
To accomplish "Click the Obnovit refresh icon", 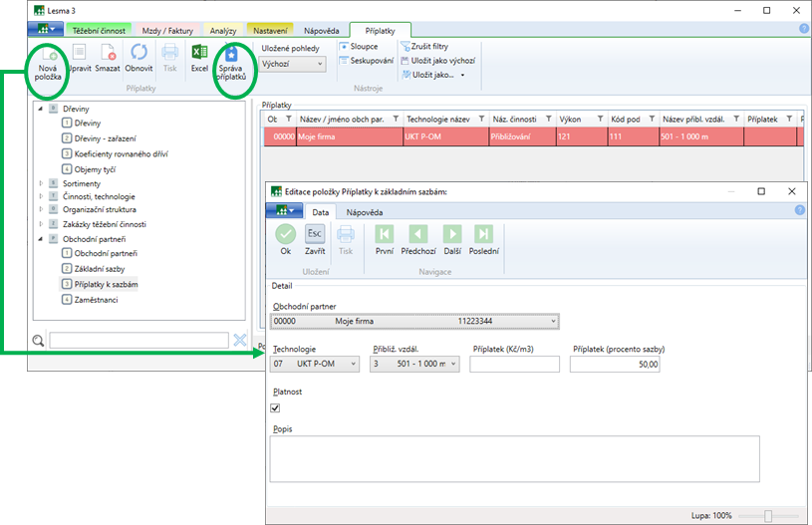I will coord(138,54).
